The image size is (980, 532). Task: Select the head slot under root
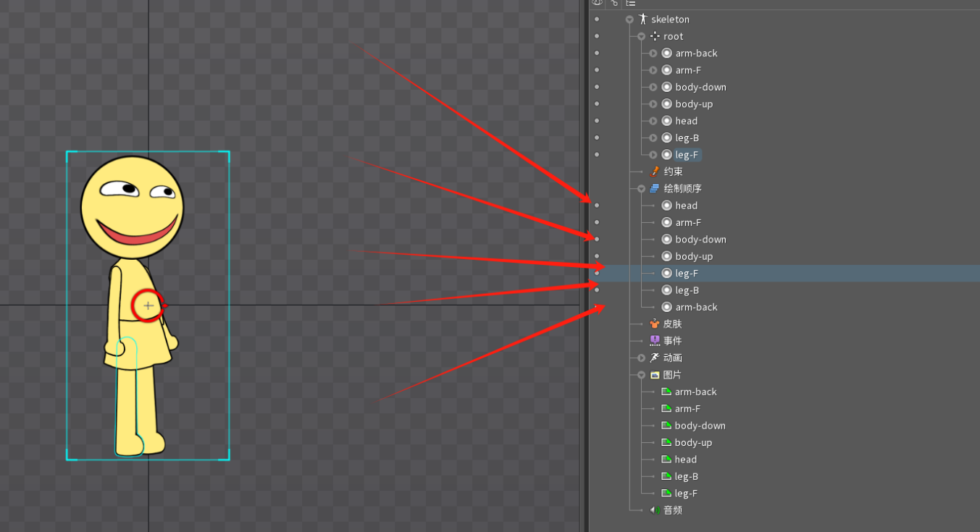point(687,121)
